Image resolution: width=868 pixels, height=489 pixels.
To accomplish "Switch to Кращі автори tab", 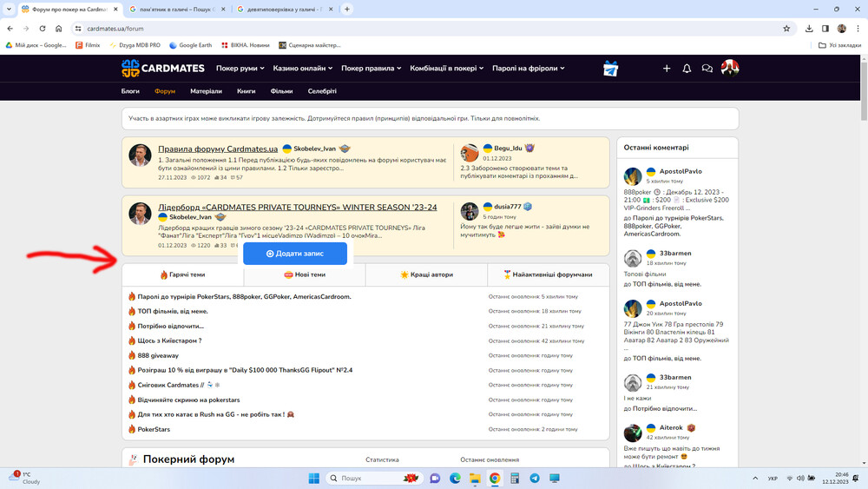I will click(x=426, y=274).
